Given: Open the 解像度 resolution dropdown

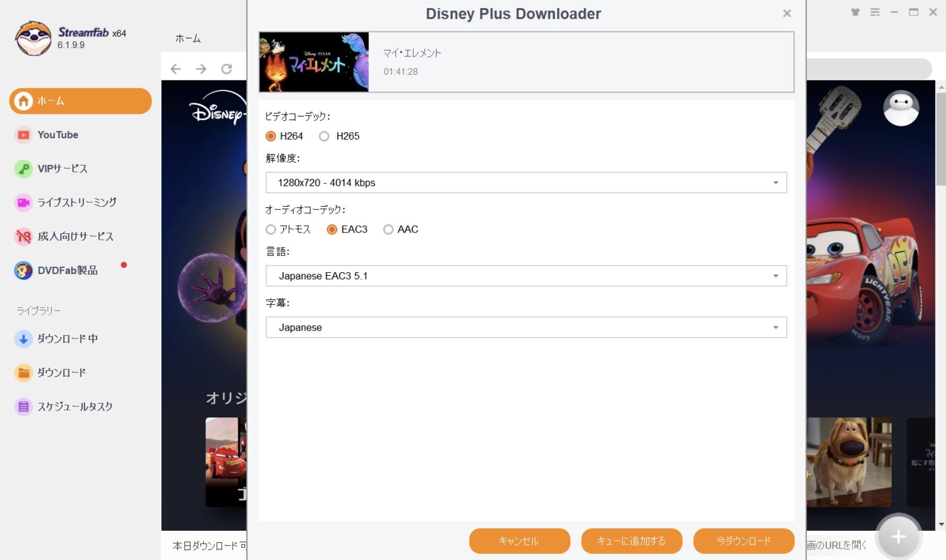Looking at the screenshot, I should [x=526, y=183].
